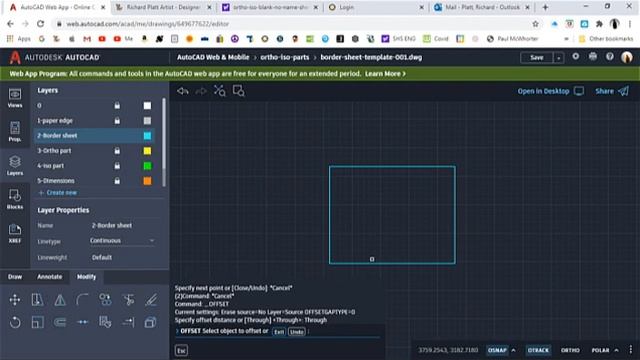The image size is (640, 360).
Task: Toggle POLAR tracking
Action: click(x=600, y=350)
